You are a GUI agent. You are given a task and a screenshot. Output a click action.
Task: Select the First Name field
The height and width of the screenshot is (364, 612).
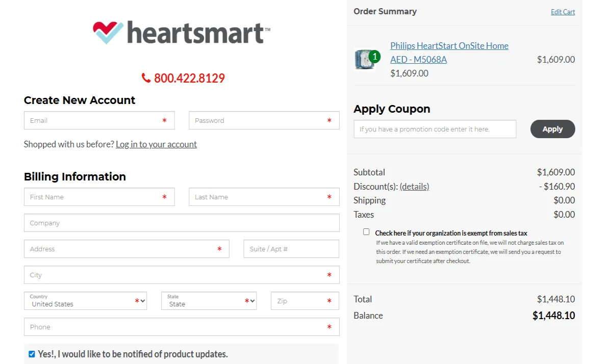coord(99,197)
